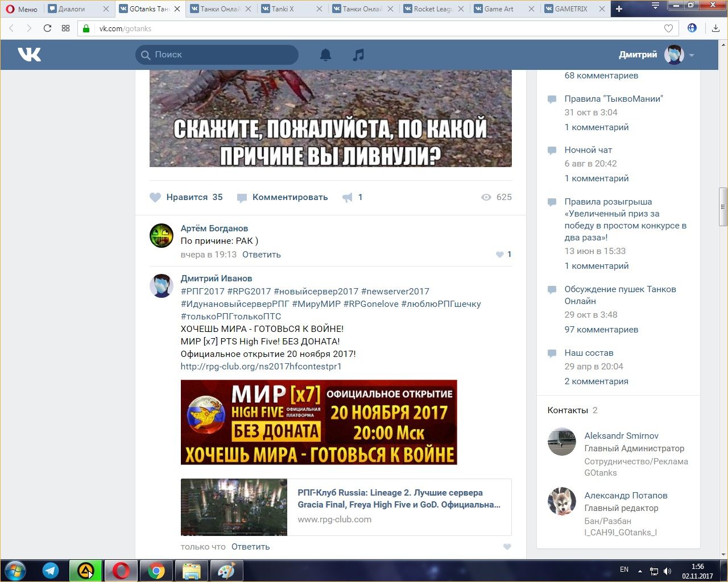Show hidden tray icons arrow
Viewport: 728px width, 582px height.
[640, 571]
